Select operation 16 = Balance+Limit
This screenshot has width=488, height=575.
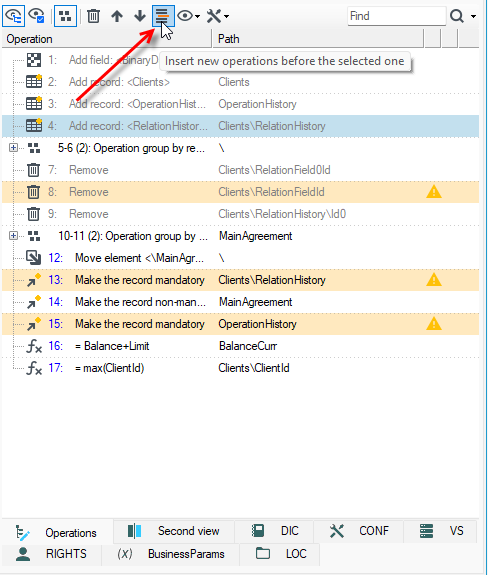[x=241, y=346]
